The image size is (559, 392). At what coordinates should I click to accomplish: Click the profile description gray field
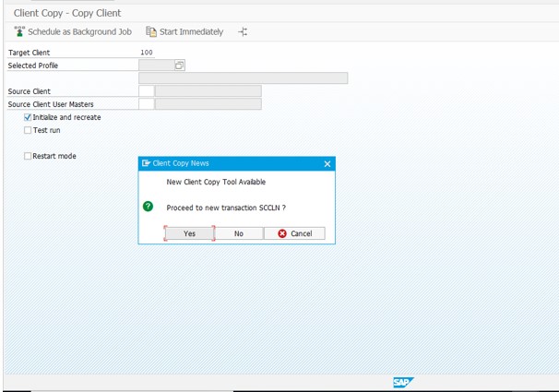point(244,78)
